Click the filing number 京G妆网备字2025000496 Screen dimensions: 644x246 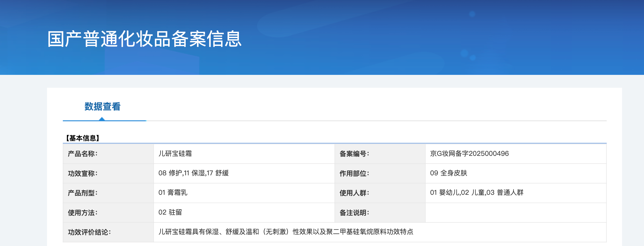tap(469, 154)
